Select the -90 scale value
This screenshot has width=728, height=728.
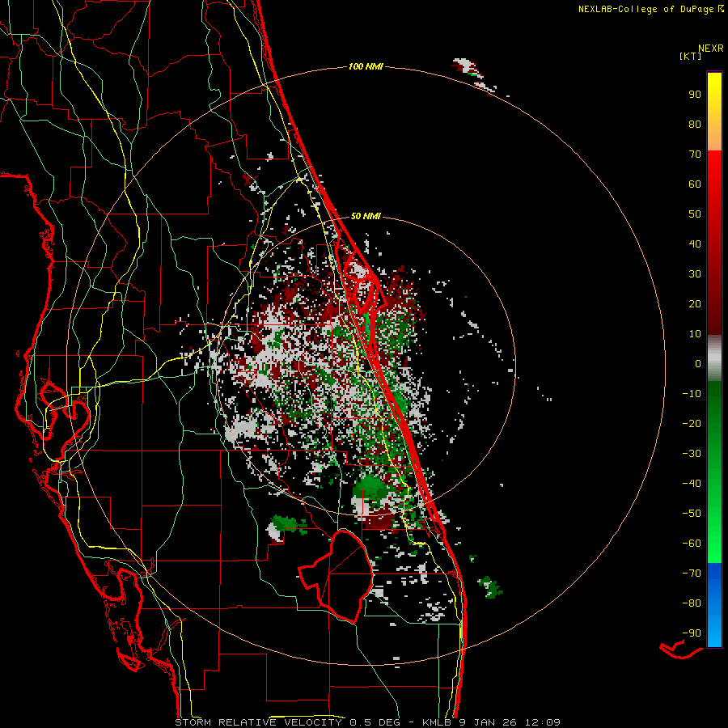(x=692, y=633)
